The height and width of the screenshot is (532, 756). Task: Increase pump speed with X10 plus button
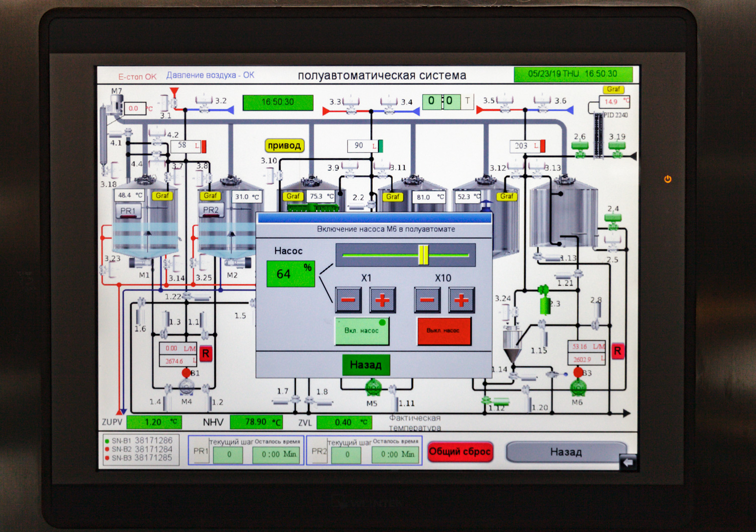coord(461,300)
